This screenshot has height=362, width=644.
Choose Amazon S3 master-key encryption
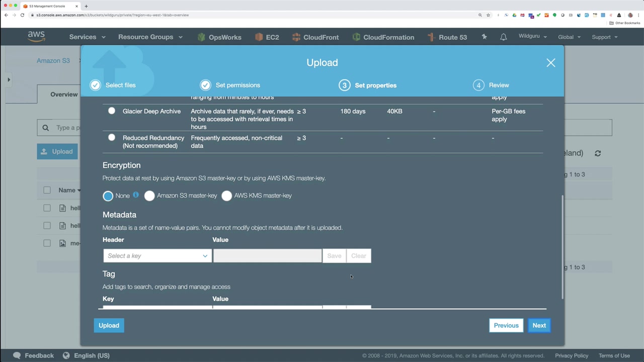149,196
